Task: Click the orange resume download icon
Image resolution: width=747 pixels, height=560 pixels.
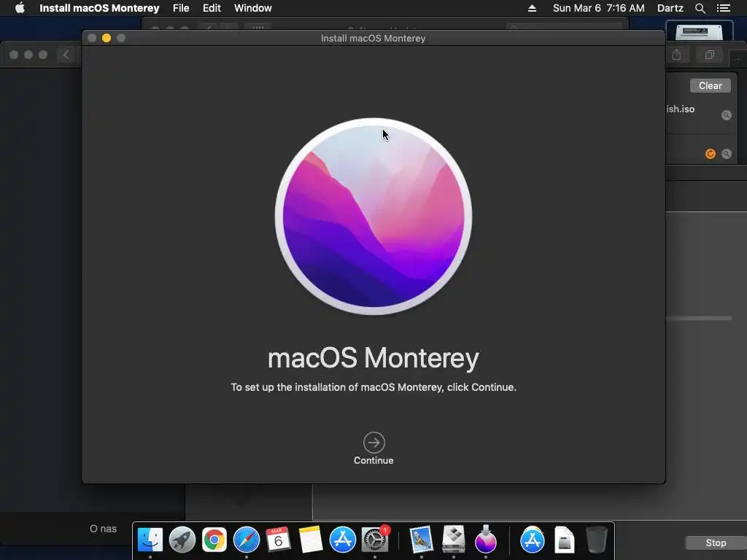Action: 711,154
